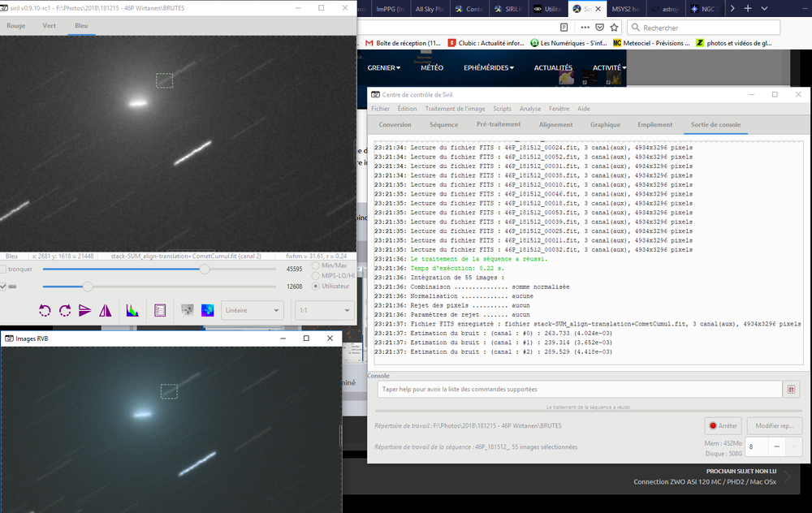
Task: Open the Fichier menu
Action: pos(380,109)
